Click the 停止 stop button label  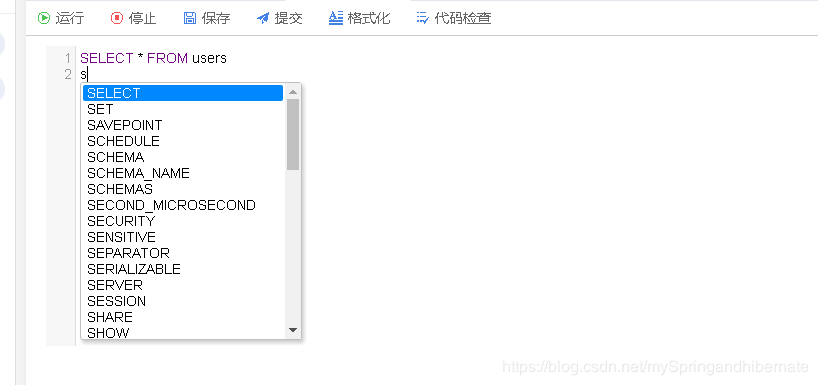click(142, 18)
